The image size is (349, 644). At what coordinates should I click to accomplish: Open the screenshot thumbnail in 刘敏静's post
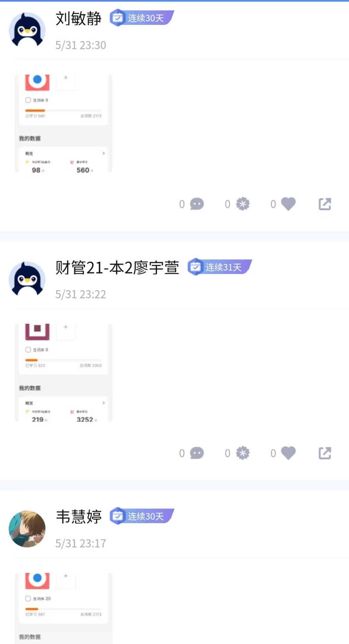click(64, 123)
